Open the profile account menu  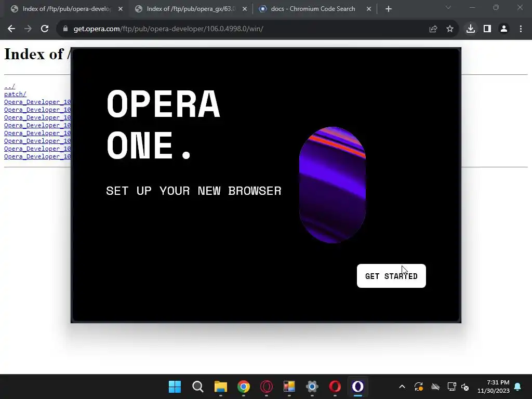504,29
